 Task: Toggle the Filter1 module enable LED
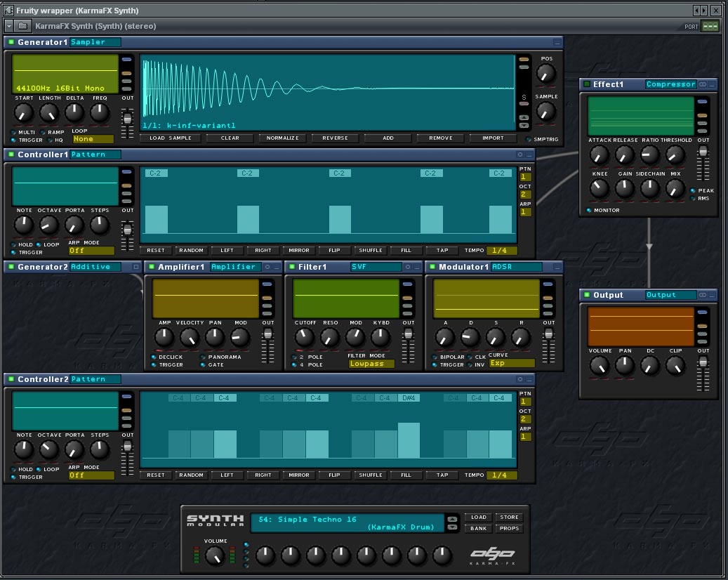point(292,267)
